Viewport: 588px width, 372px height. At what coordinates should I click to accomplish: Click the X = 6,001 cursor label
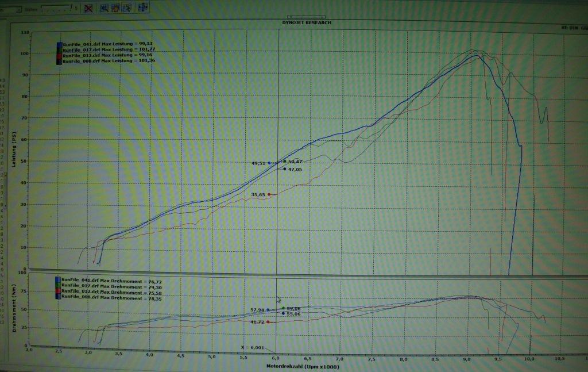point(253,347)
